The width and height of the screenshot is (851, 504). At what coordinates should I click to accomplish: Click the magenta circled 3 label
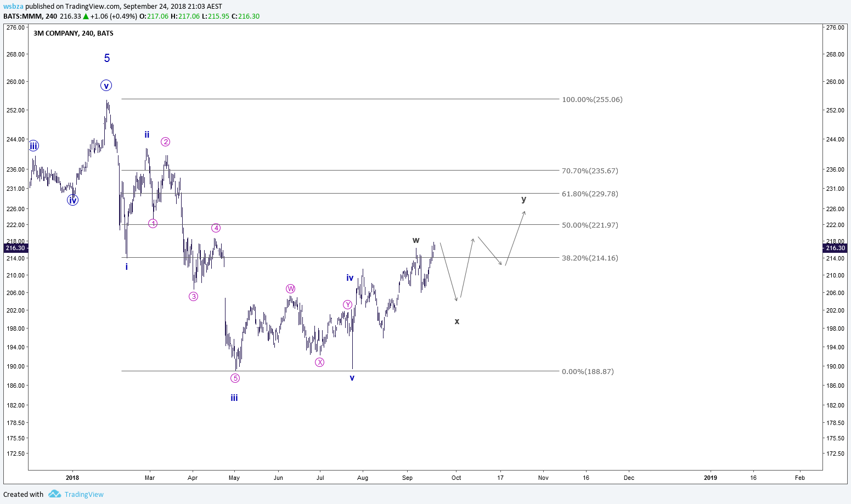click(x=194, y=297)
